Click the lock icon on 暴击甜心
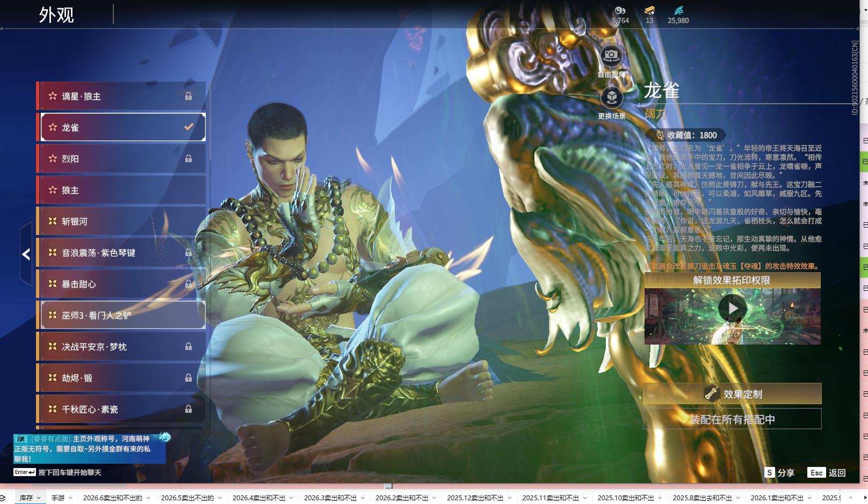The height and width of the screenshot is (504, 868). pyautogui.click(x=189, y=283)
